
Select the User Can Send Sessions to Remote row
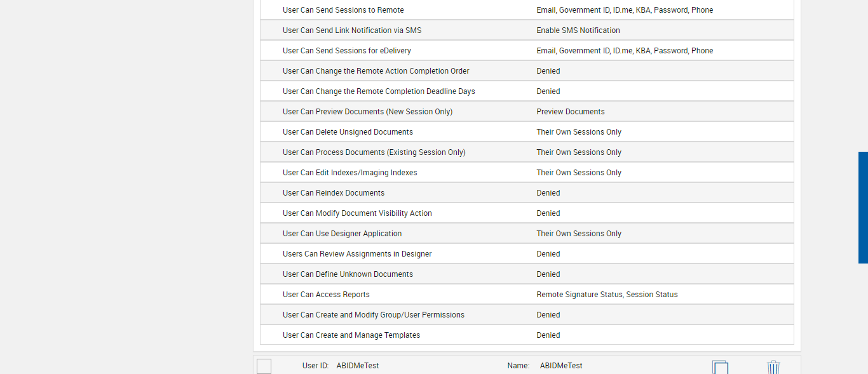click(x=343, y=10)
